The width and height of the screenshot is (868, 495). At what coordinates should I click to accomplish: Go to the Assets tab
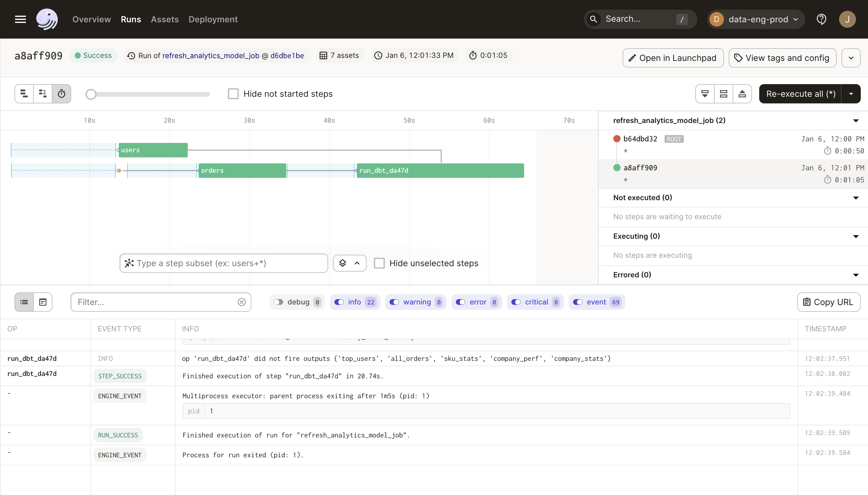tap(165, 19)
